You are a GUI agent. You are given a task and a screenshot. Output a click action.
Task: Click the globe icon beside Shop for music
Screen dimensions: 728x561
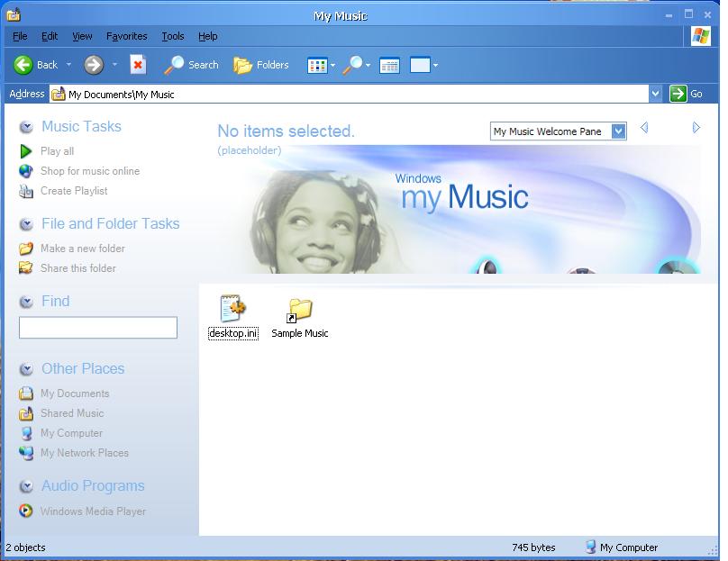click(26, 171)
